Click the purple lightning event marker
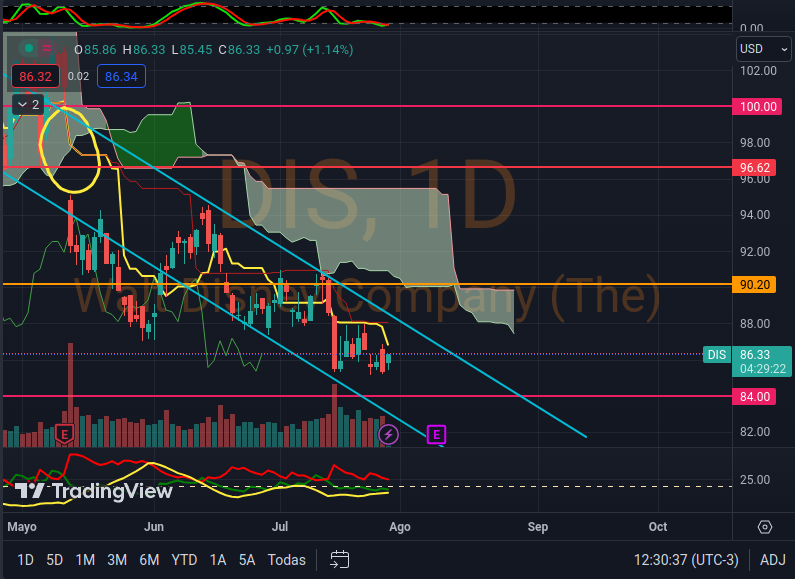 [389, 434]
